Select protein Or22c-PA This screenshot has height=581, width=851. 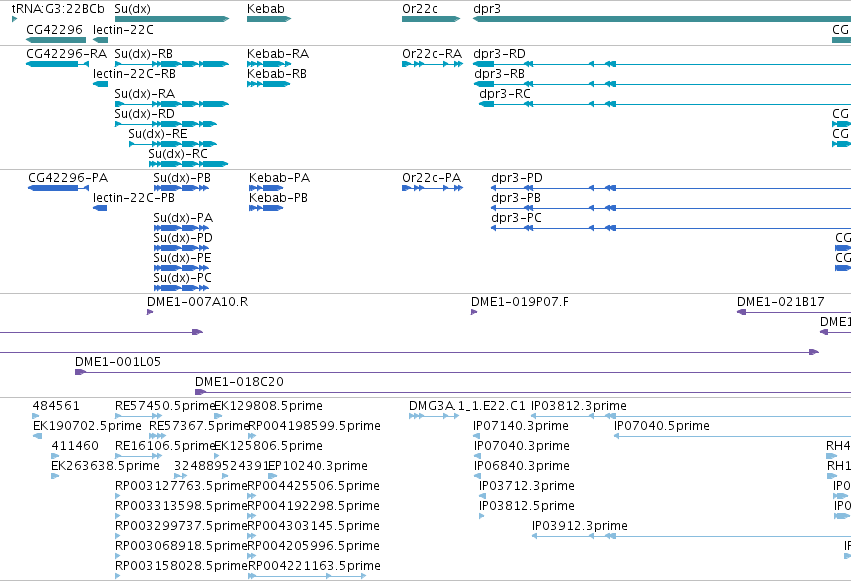click(x=433, y=188)
